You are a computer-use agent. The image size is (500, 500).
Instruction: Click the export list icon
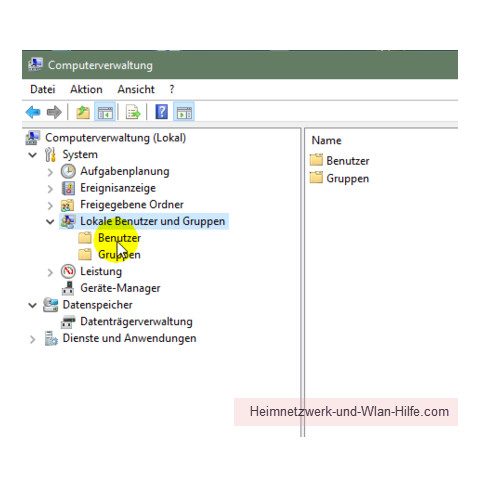(133, 112)
